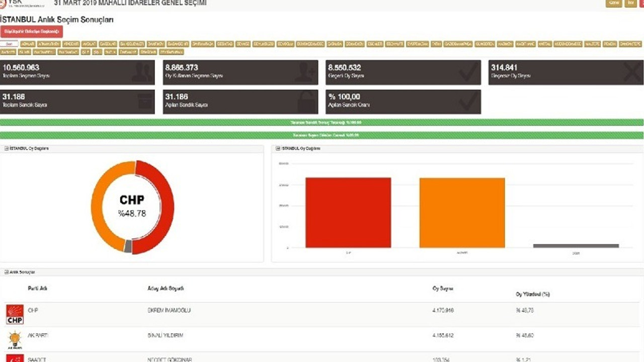The image size is (644, 362).
Task: Click the bar chart panel header icon
Action: click(x=278, y=149)
